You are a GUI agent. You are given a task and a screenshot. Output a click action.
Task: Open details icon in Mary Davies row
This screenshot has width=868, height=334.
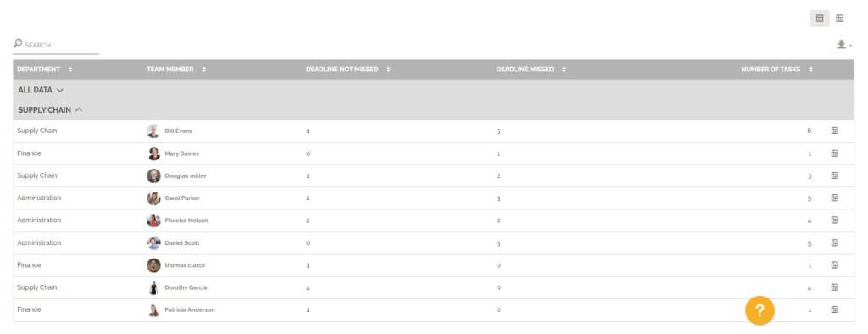point(834,153)
